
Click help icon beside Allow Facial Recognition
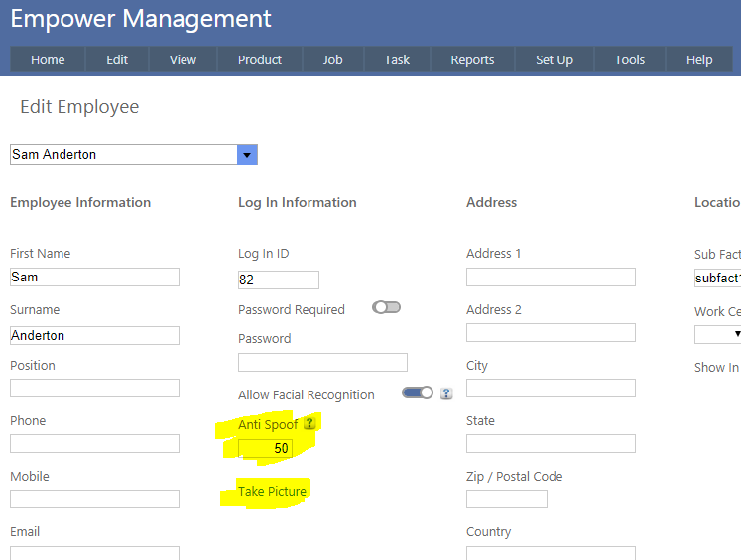pyautogui.click(x=446, y=393)
